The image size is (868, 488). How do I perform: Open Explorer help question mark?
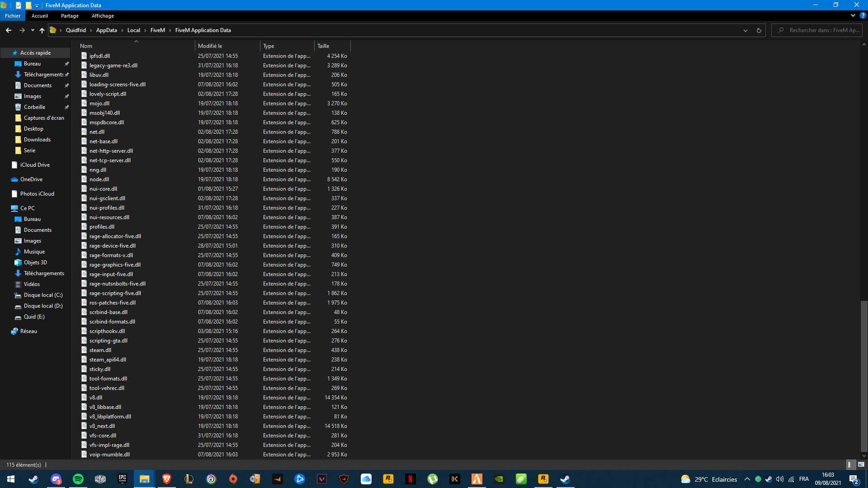[x=863, y=15]
